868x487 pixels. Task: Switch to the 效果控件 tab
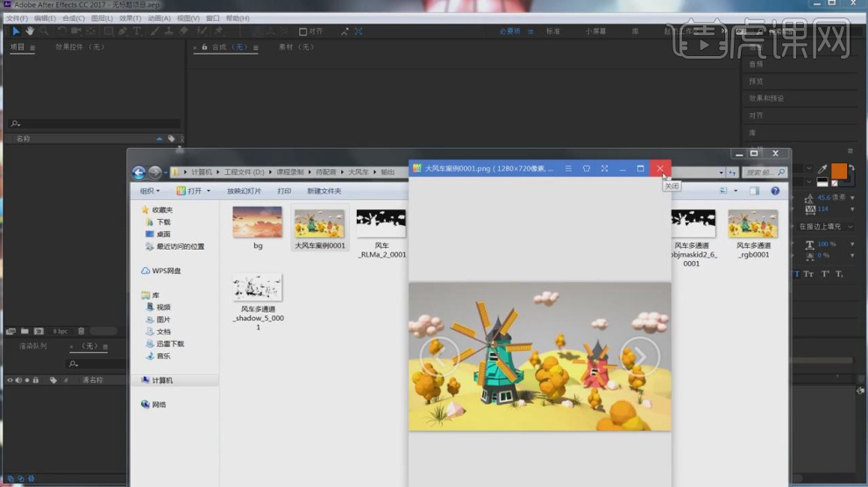click(80, 47)
